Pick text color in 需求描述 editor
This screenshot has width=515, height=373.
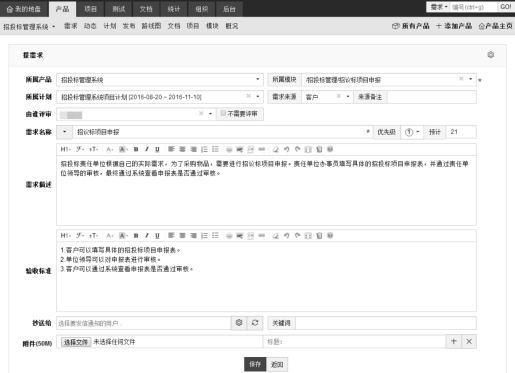point(110,149)
